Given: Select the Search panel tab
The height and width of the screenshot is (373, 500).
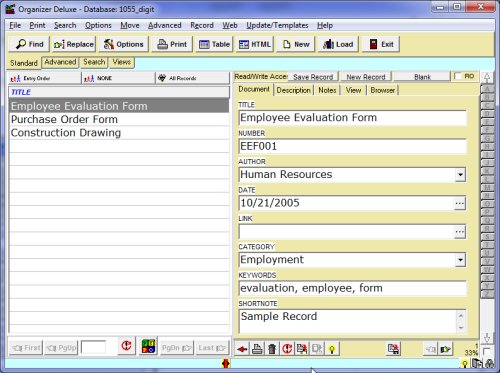Looking at the screenshot, I should pyautogui.click(x=94, y=62).
